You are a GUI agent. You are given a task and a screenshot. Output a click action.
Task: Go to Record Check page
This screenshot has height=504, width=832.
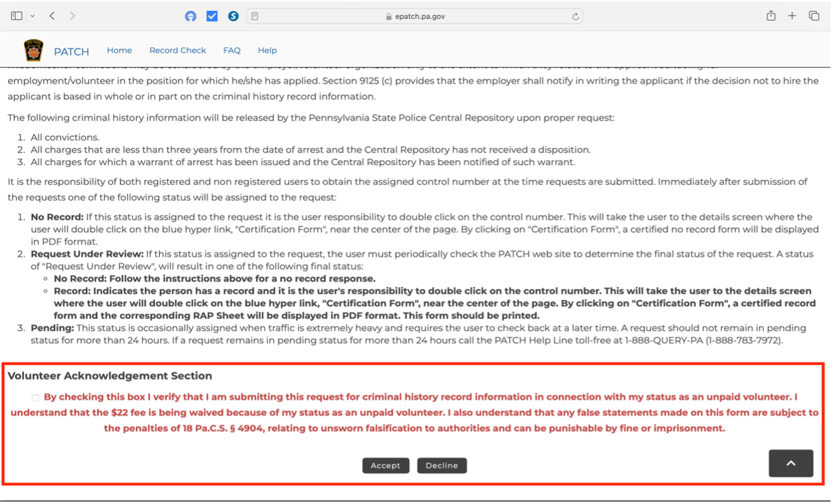pyautogui.click(x=177, y=50)
